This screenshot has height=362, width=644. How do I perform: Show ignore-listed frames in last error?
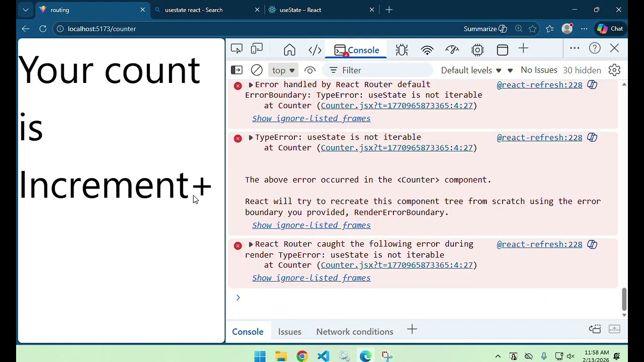[x=311, y=278]
